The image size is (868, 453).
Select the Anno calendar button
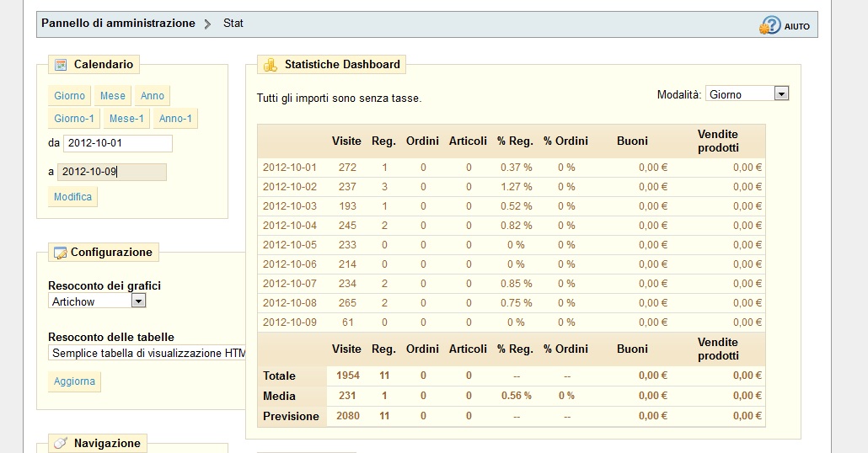153,96
